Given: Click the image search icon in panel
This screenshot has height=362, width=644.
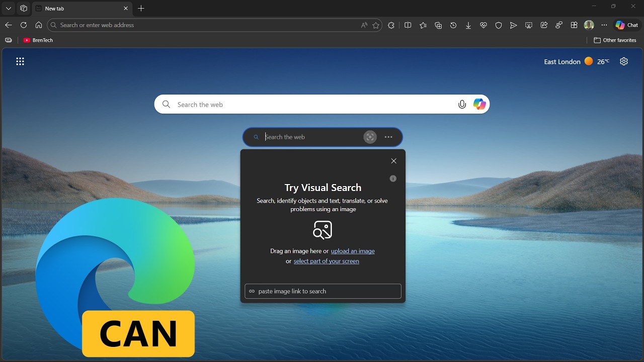Looking at the screenshot, I should (x=323, y=230).
